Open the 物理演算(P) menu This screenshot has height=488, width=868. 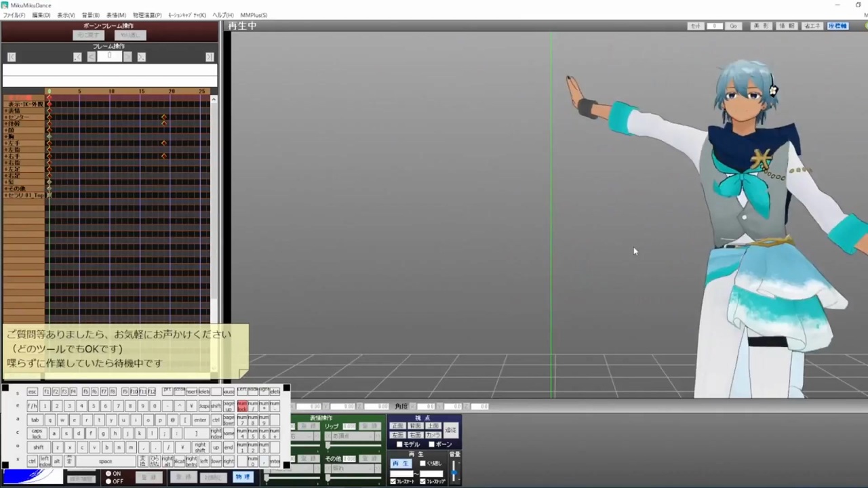[x=147, y=15]
